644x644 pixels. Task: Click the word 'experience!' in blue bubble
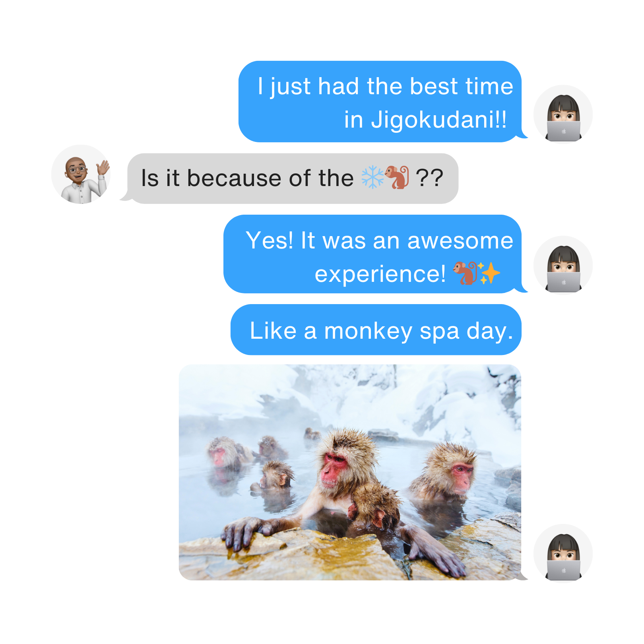(x=380, y=274)
